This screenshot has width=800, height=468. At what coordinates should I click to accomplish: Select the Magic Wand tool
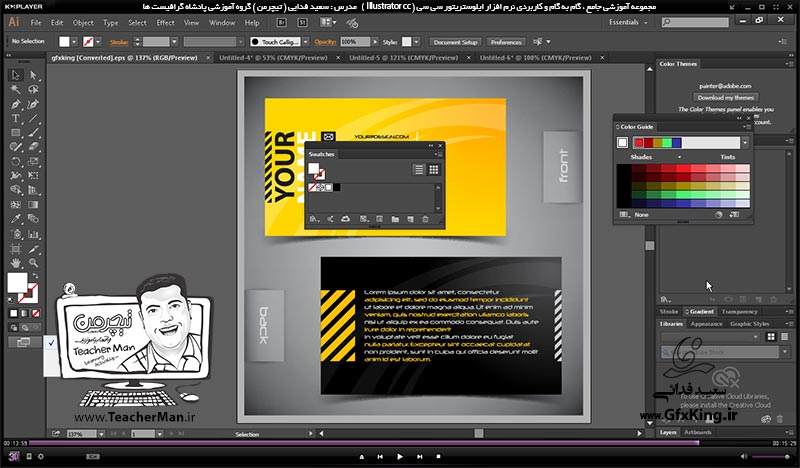15,90
